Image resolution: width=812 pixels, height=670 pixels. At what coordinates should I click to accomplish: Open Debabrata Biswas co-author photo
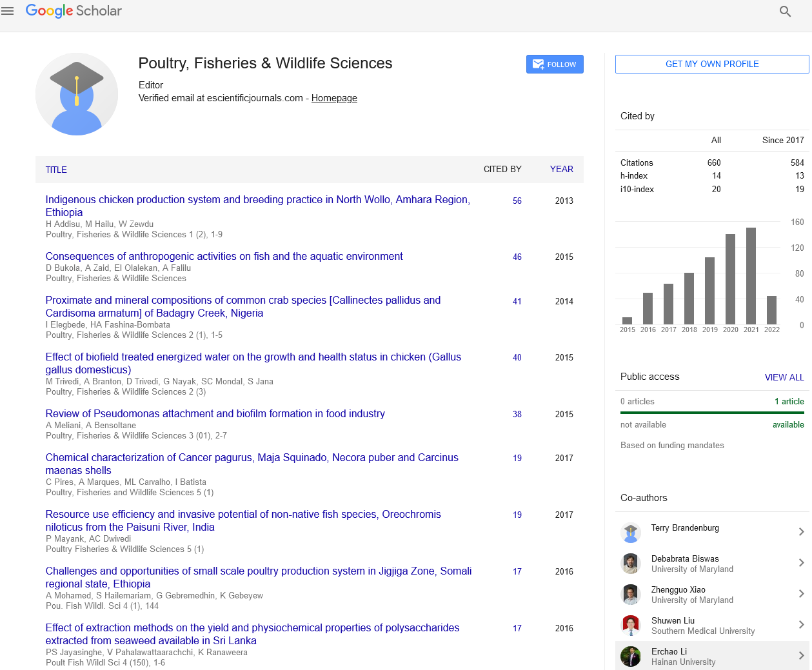coord(630,564)
